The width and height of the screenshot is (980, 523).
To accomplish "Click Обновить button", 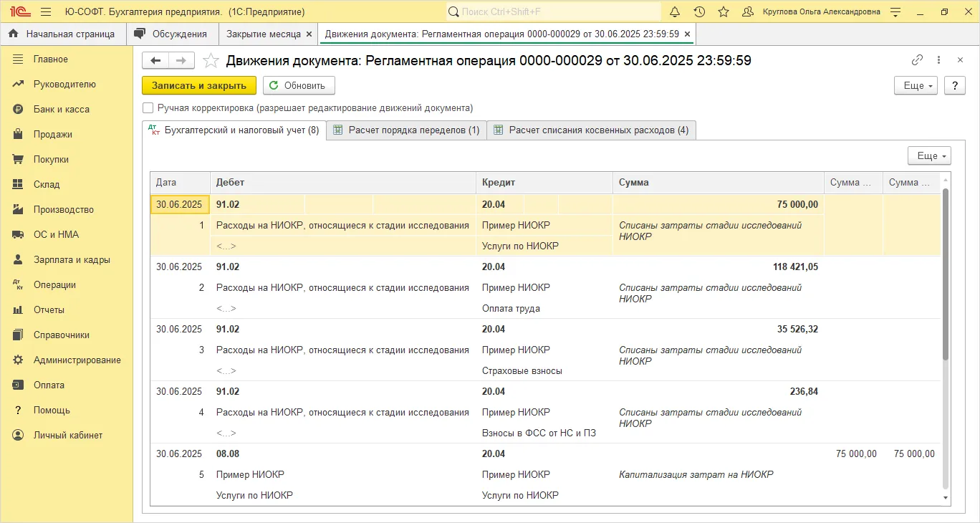I will click(x=299, y=85).
